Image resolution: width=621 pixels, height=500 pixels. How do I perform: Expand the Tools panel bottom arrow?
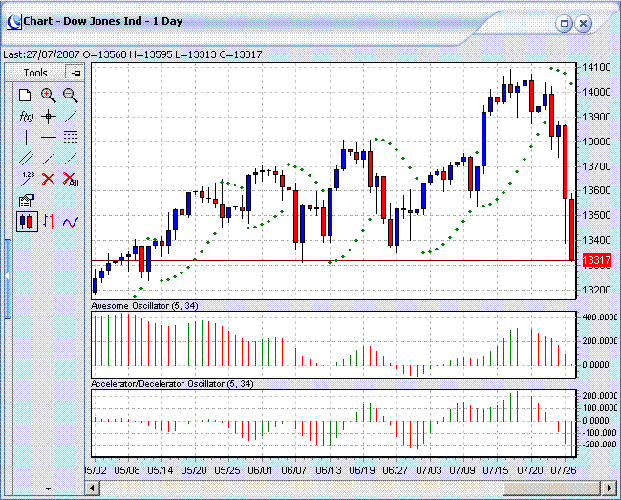pos(48,489)
